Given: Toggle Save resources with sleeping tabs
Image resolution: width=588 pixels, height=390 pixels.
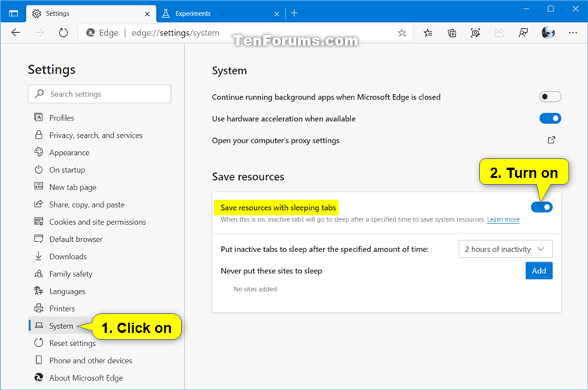Looking at the screenshot, I should tap(542, 207).
